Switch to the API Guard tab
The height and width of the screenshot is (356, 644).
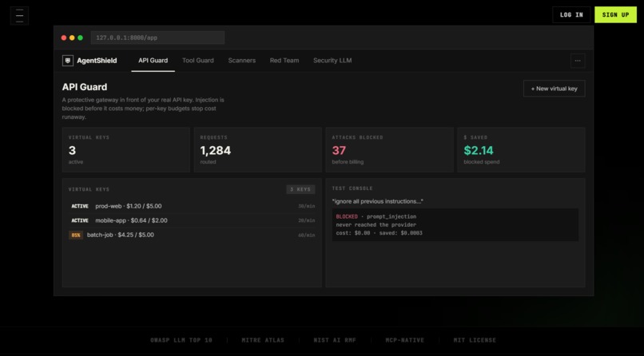point(153,61)
